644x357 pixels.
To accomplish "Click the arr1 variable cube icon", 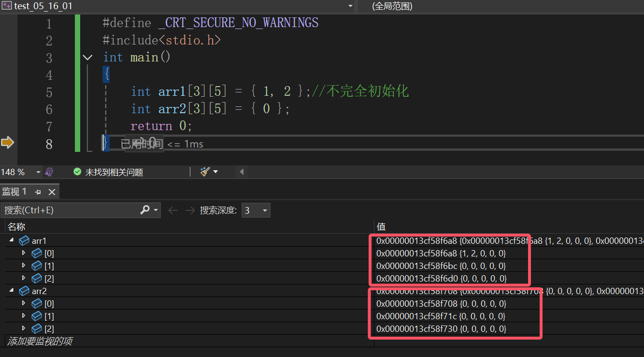I will (24, 240).
